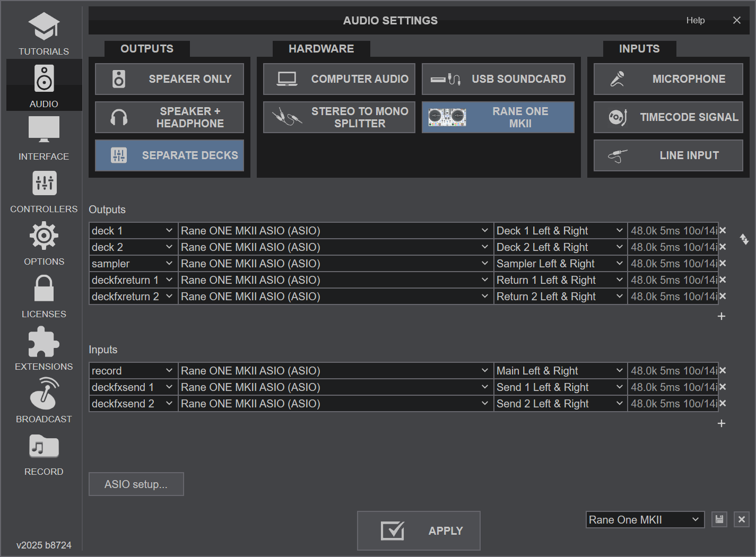
Task: Select the Audio sidebar icon
Action: pyautogui.click(x=44, y=85)
